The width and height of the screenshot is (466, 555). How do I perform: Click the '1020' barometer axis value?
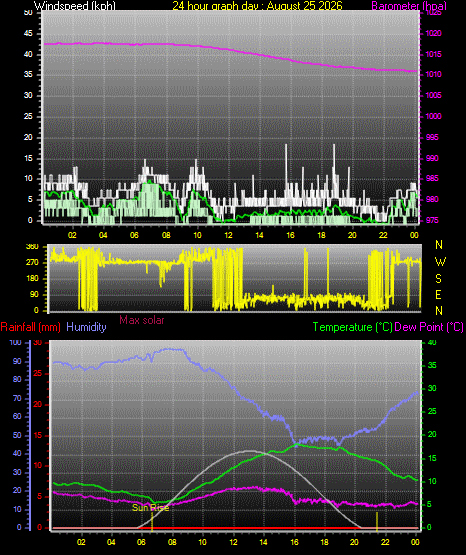(x=433, y=34)
